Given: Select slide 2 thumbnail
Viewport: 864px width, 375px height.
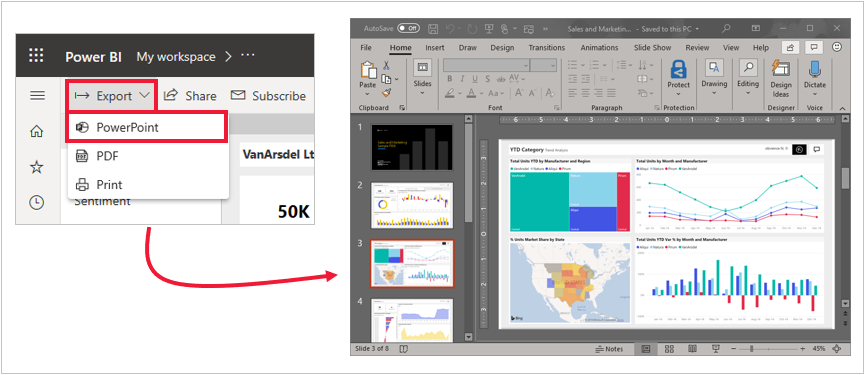Looking at the screenshot, I should click(412, 206).
